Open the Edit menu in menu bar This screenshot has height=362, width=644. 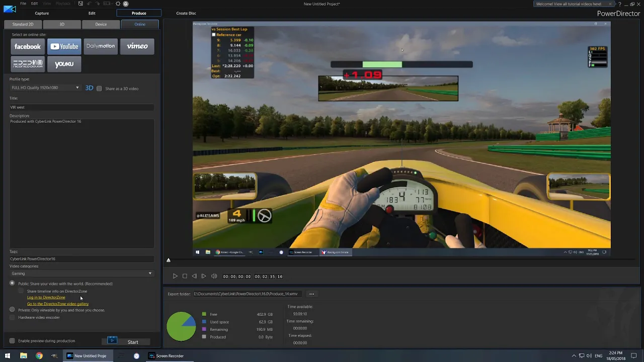pyautogui.click(x=34, y=4)
